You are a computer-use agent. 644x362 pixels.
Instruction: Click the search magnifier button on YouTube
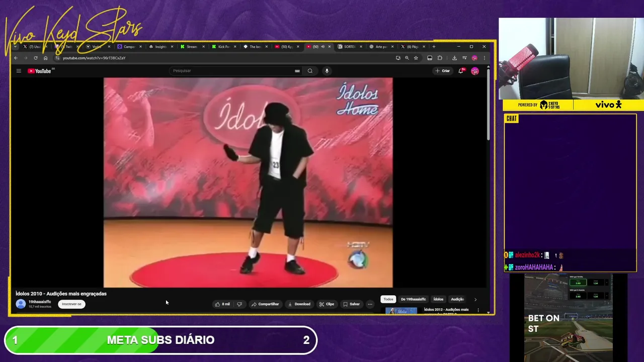(x=310, y=71)
